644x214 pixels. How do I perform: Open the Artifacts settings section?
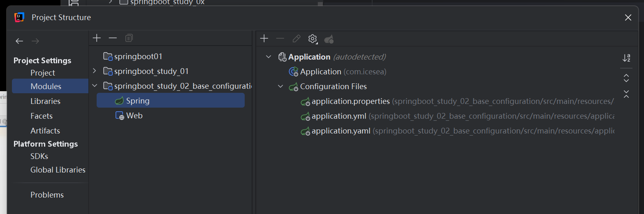pyautogui.click(x=45, y=131)
